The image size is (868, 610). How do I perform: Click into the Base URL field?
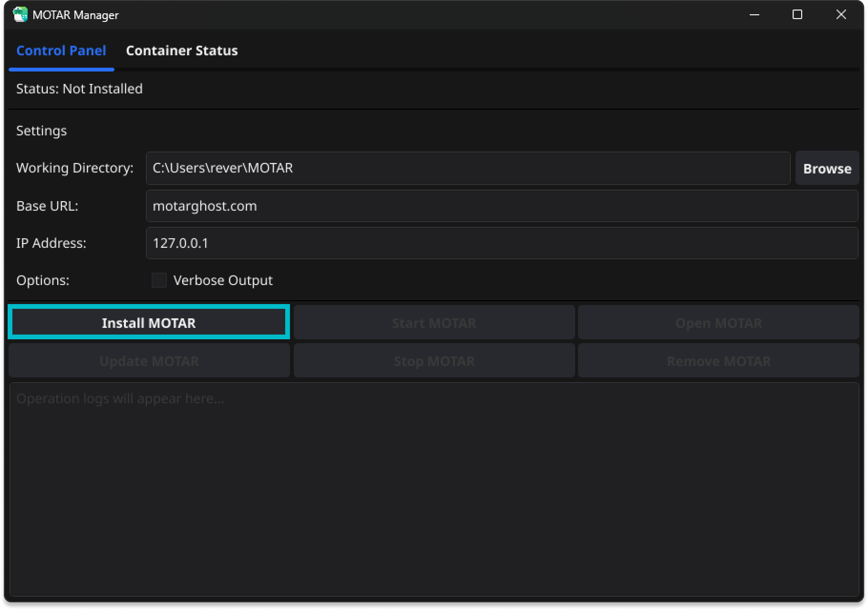502,206
